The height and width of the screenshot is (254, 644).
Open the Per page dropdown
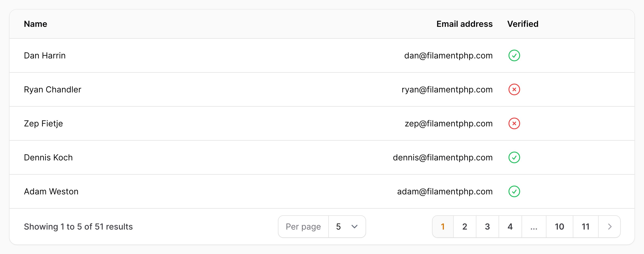(x=347, y=227)
